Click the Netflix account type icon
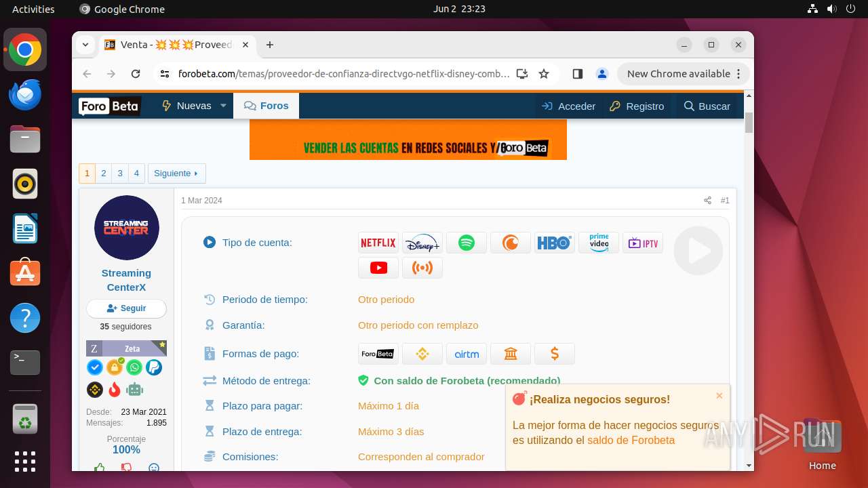 coord(378,243)
